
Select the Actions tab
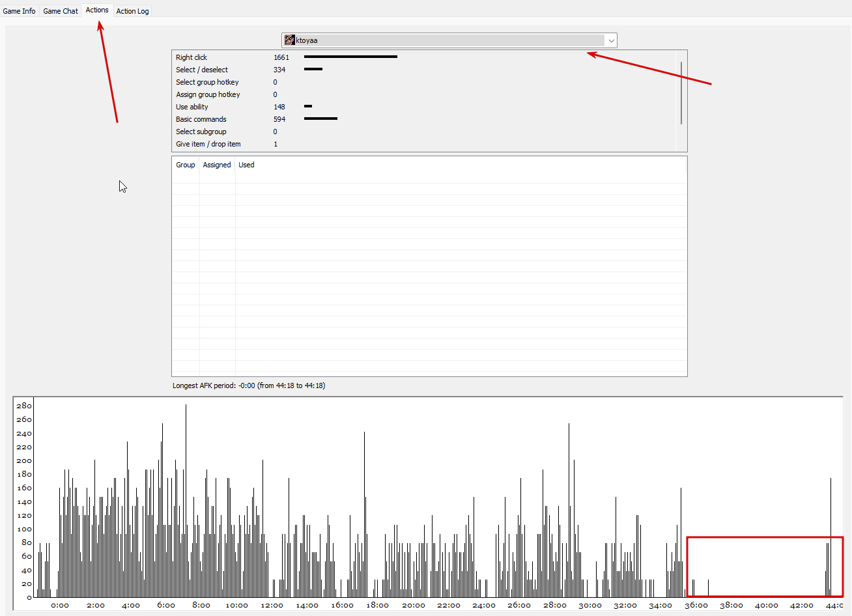97,10
